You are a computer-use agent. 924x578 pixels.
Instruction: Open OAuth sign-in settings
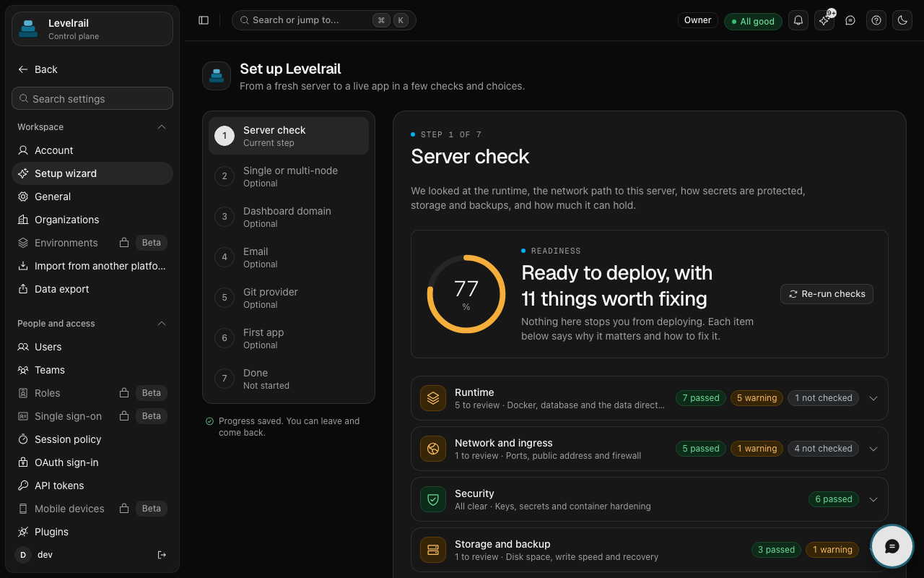pyautogui.click(x=92, y=462)
